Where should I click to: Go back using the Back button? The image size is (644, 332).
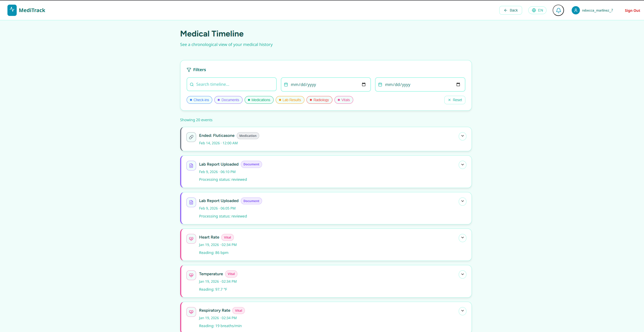510,10
